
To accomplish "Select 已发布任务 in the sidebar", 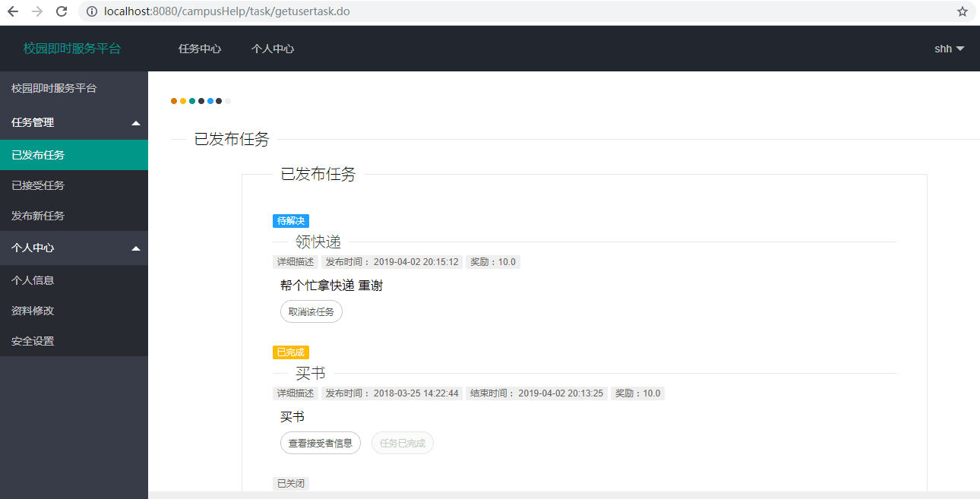I will pyautogui.click(x=74, y=155).
